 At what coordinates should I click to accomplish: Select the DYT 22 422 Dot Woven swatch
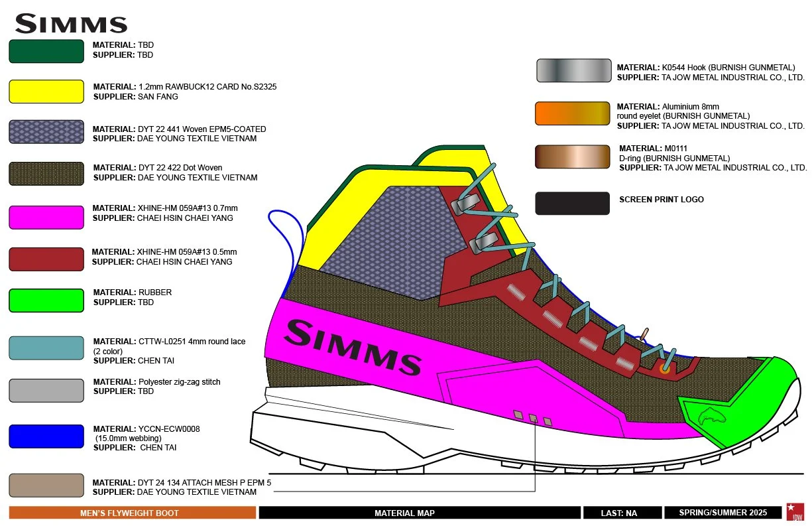point(46,174)
